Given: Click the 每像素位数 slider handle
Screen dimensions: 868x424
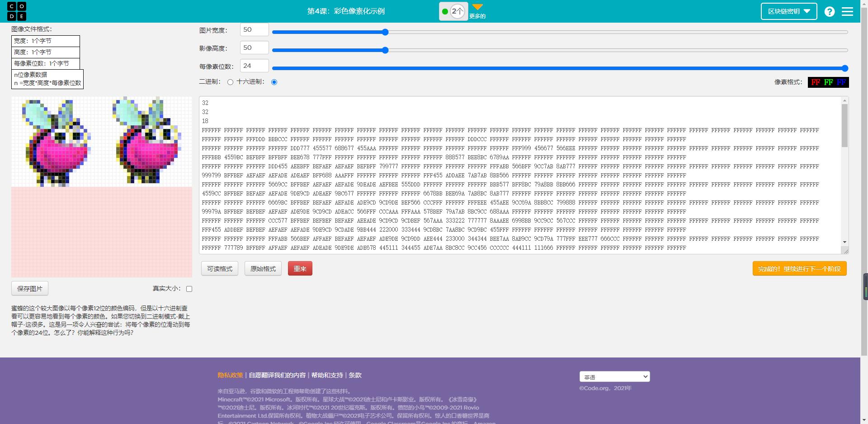Looking at the screenshot, I should click(845, 68).
